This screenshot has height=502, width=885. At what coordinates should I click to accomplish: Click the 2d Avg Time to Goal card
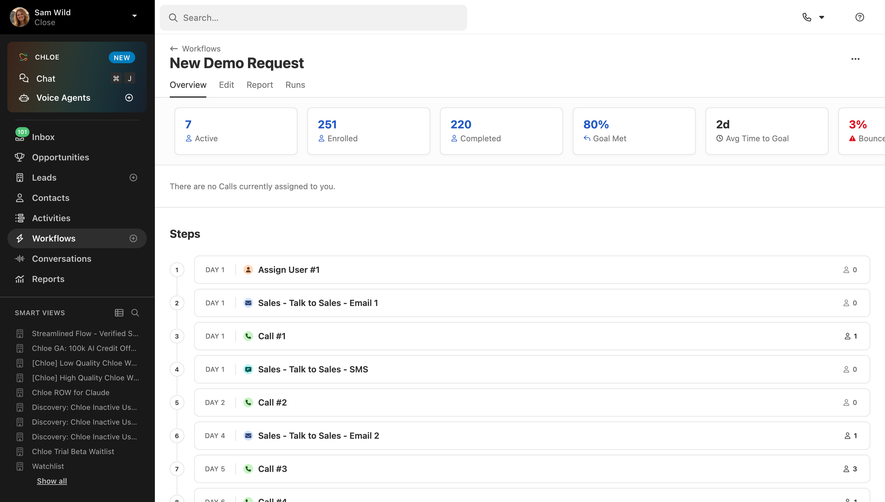click(767, 131)
